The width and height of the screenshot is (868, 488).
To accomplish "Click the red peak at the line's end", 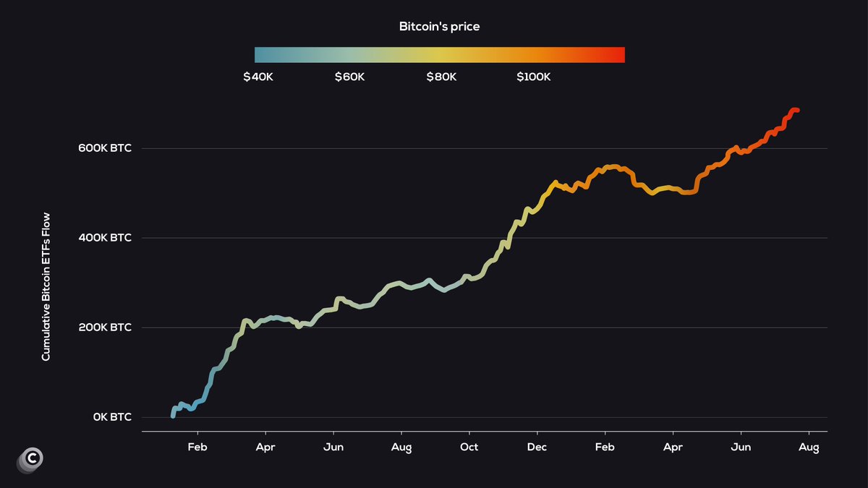I will click(794, 110).
